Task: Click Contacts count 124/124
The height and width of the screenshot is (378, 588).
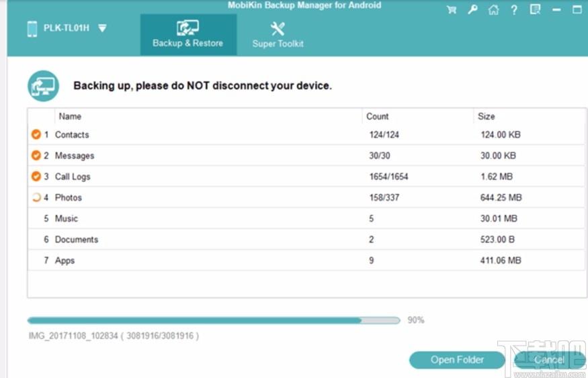Action: coord(384,134)
